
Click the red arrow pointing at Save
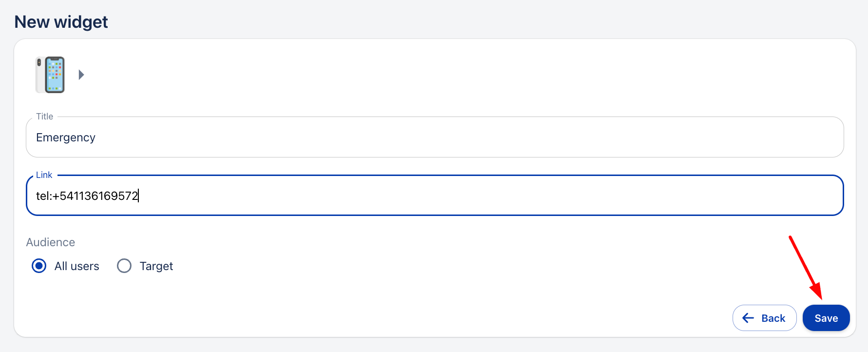[806, 267]
